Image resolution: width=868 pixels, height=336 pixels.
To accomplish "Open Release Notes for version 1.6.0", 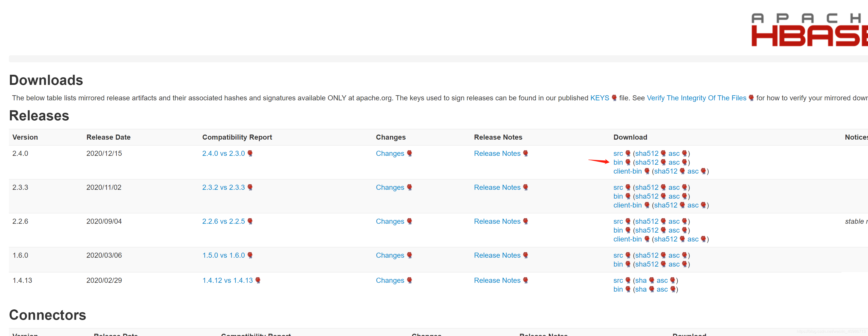I will (x=497, y=255).
